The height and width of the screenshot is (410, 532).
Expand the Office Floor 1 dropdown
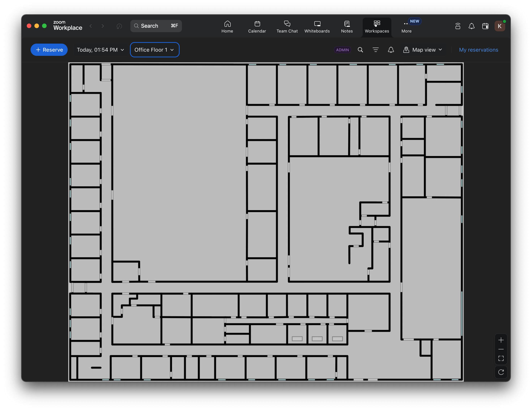click(154, 50)
